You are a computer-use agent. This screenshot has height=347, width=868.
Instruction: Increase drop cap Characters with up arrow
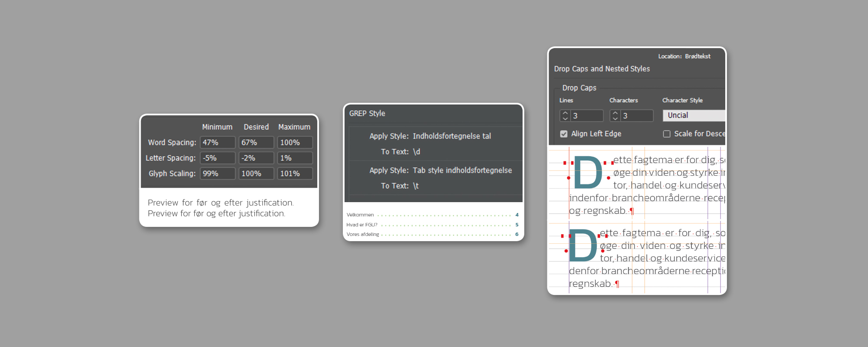(x=615, y=113)
